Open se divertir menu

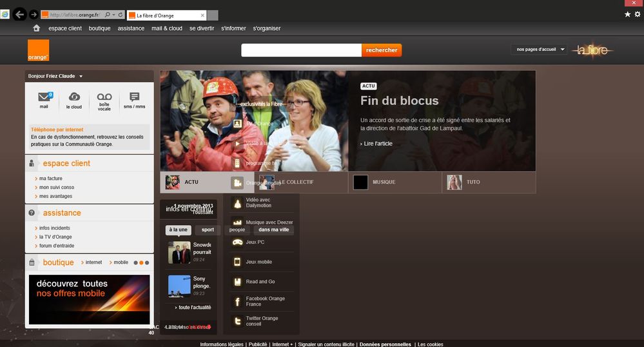(x=202, y=28)
